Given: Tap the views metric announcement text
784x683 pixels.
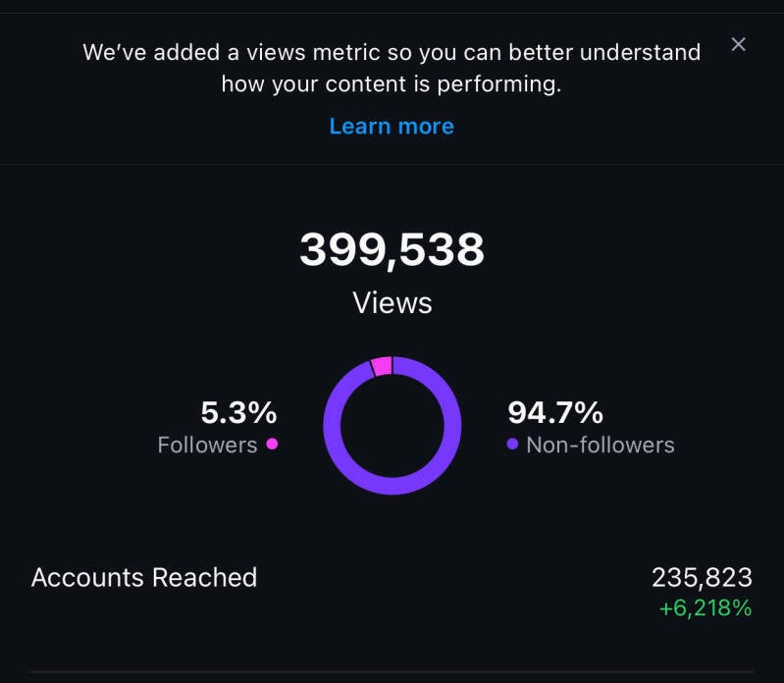Looking at the screenshot, I should coord(392,68).
